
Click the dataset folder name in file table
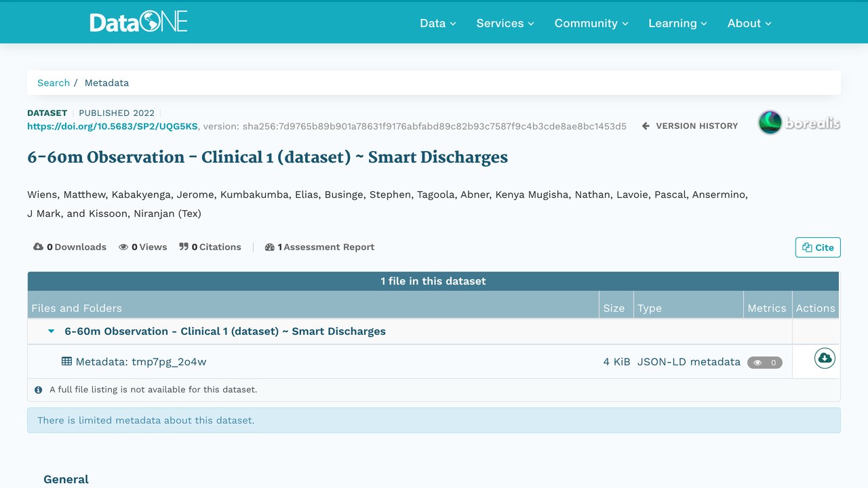tap(225, 331)
